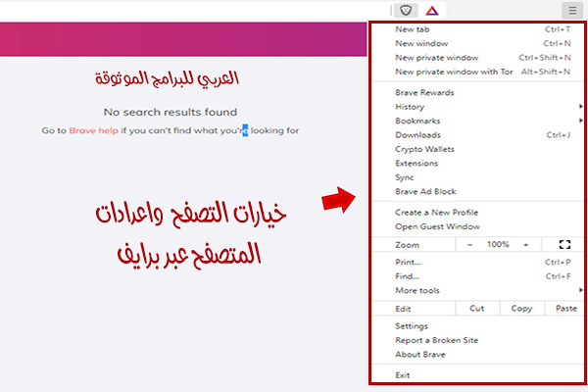This screenshot has width=588, height=392.
Task: Open a New private window
Action: 478,58
